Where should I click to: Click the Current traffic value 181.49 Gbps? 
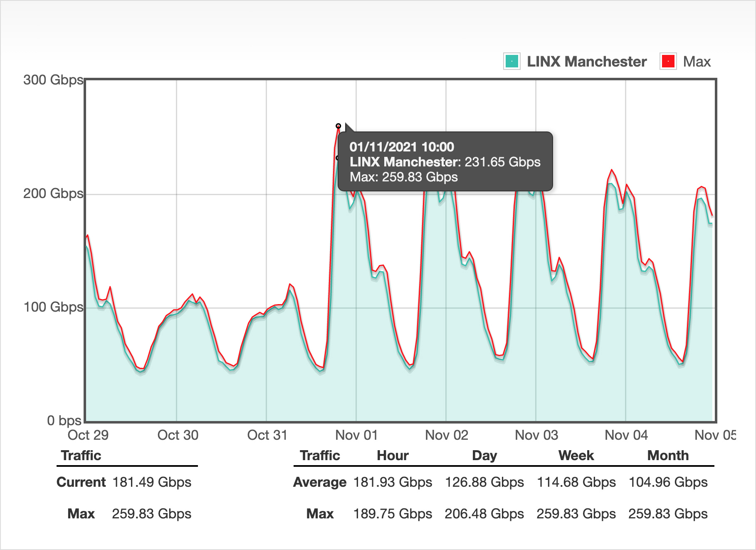pyautogui.click(x=152, y=482)
